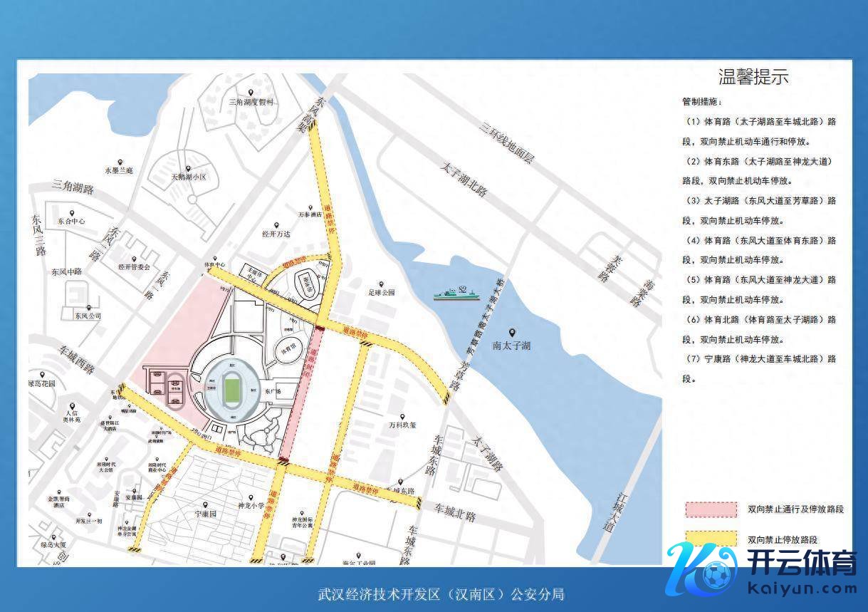This screenshot has height=612, width=868.
Task: Click the 水墨兰庭 map pin
Action: 119,161
